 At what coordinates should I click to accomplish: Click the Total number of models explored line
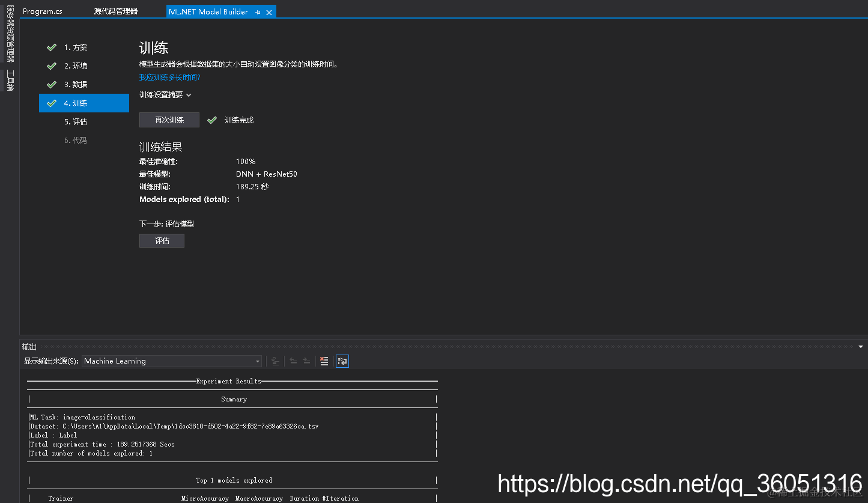91,453
